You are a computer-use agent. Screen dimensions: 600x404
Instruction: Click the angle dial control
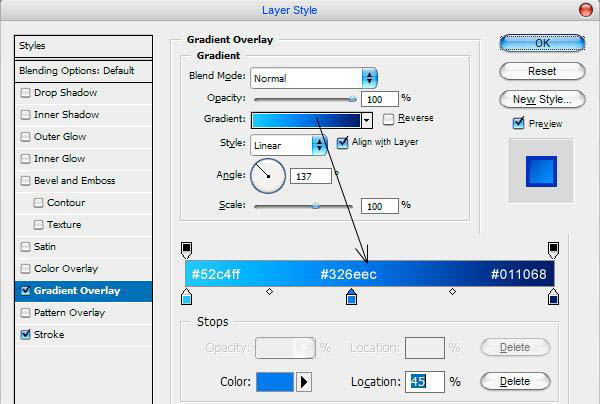[268, 176]
